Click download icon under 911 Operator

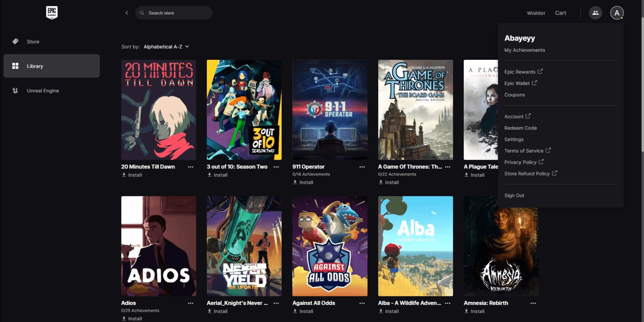[x=295, y=182]
